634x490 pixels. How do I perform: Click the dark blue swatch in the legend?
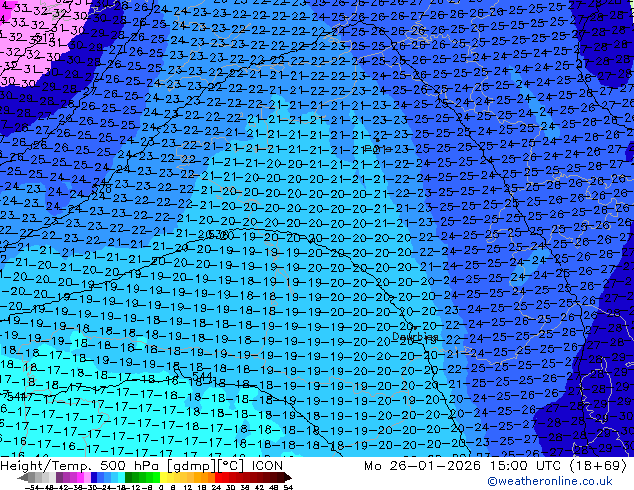click(x=94, y=477)
